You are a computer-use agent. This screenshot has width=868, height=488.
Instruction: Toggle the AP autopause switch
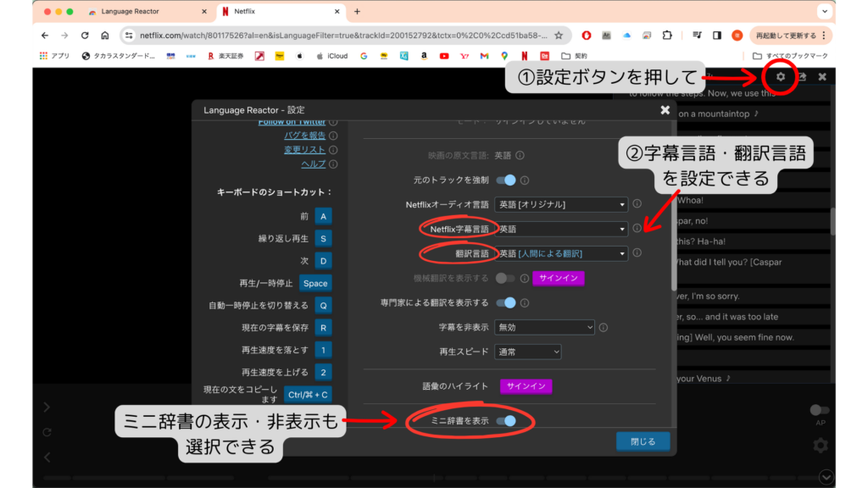(x=820, y=410)
